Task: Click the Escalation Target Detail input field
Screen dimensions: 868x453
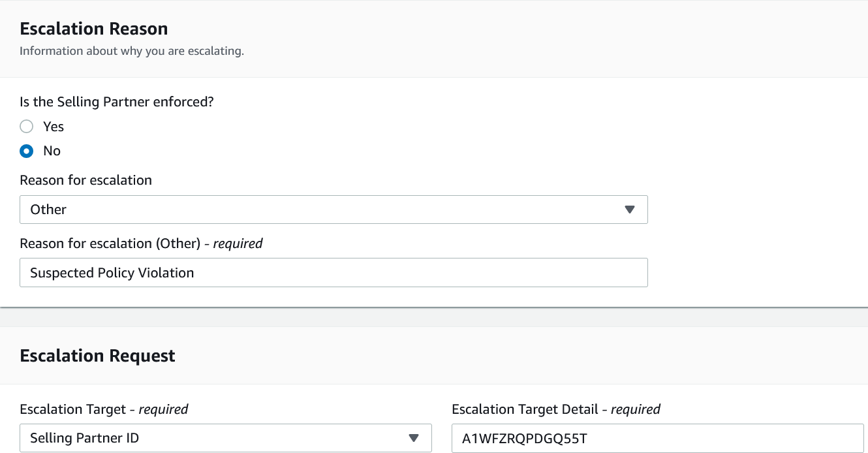Action: tap(657, 438)
